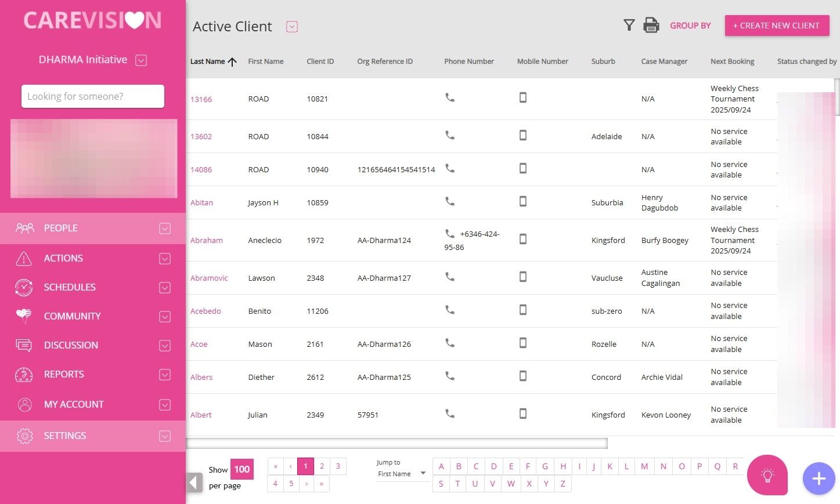Go to page 3 of results
Screen dimensions: 840x504
[338, 466]
